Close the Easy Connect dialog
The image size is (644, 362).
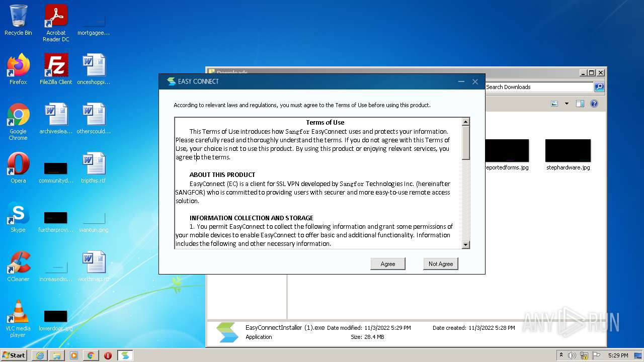475,81
